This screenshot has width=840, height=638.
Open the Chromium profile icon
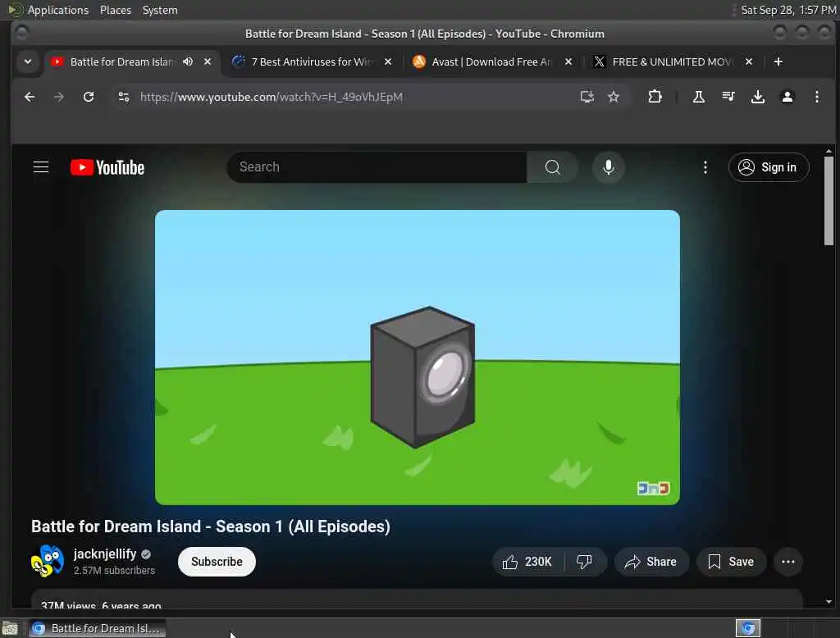click(787, 97)
